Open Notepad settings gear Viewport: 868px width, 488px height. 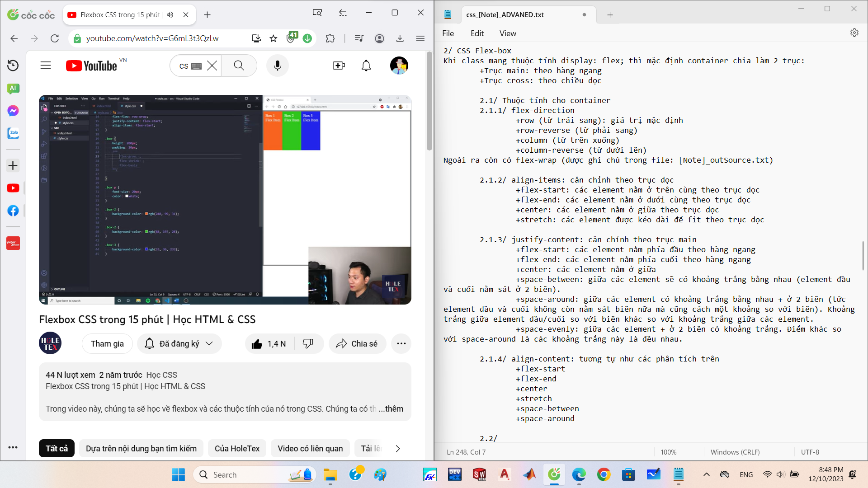point(854,33)
